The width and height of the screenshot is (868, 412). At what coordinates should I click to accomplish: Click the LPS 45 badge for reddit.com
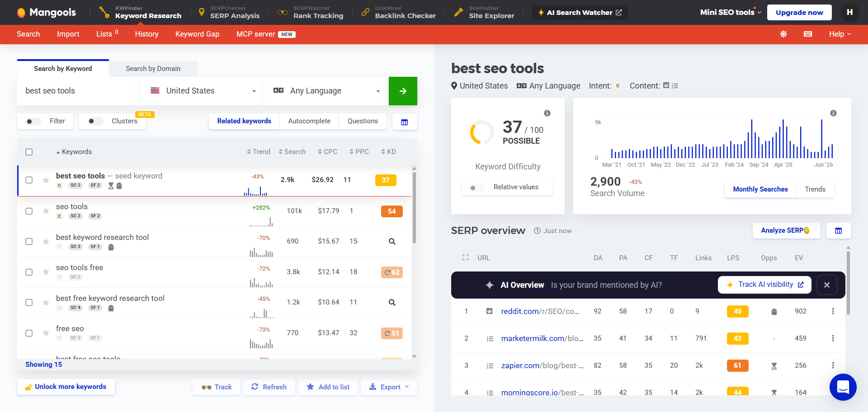[737, 311]
